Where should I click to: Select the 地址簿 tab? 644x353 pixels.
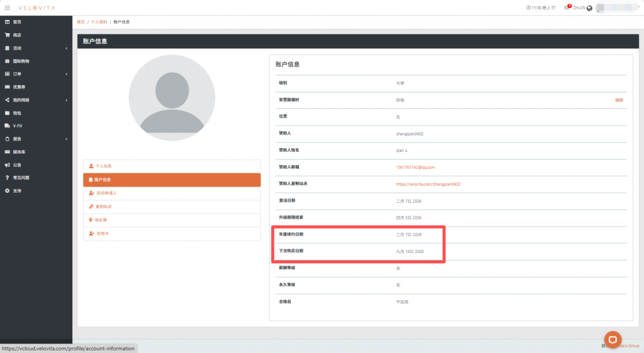pyautogui.click(x=101, y=220)
